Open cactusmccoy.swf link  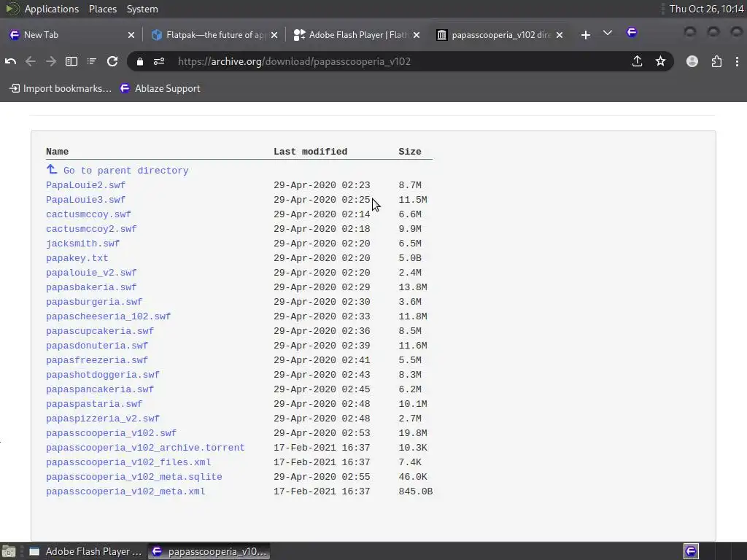[x=88, y=214]
